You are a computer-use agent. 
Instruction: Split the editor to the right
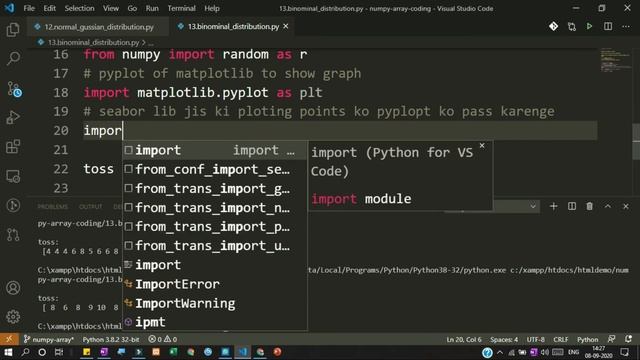608,27
